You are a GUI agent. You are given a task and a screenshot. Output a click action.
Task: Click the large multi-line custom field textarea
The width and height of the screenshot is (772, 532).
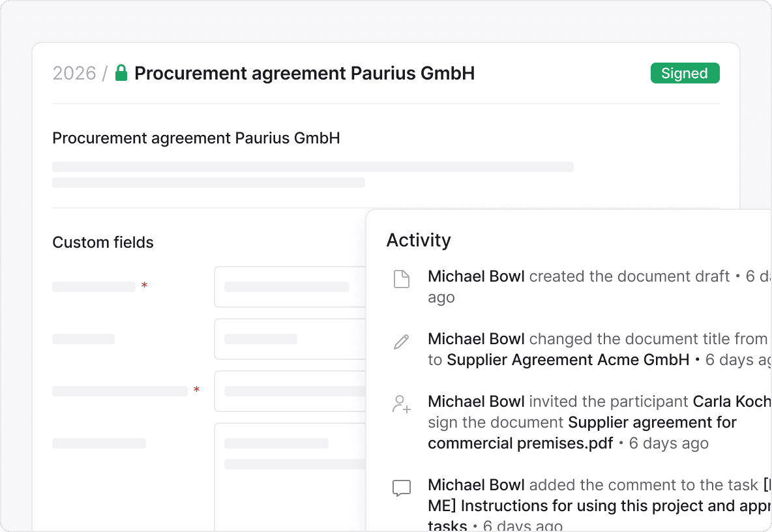point(289,476)
